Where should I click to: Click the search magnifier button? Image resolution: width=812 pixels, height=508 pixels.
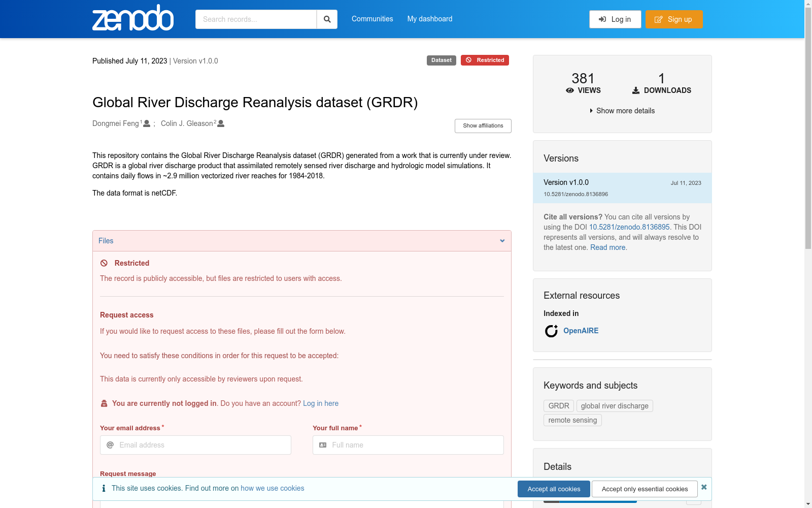327,19
